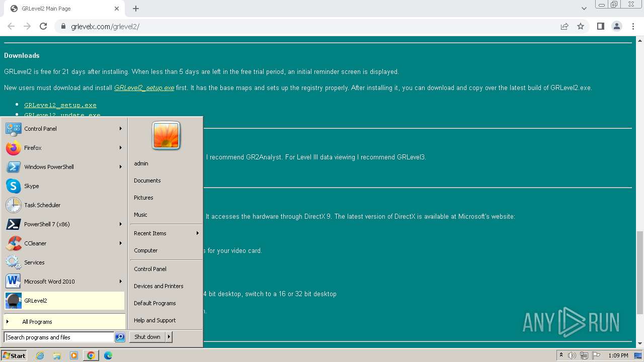This screenshot has width=644, height=362.
Task: Share this page icon in address bar
Action: [x=565, y=26]
